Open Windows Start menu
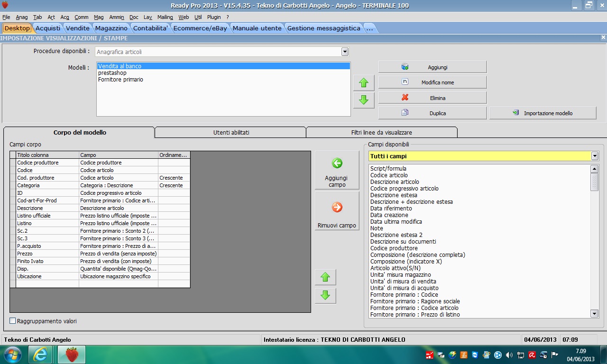The image size is (607, 364). [13, 355]
